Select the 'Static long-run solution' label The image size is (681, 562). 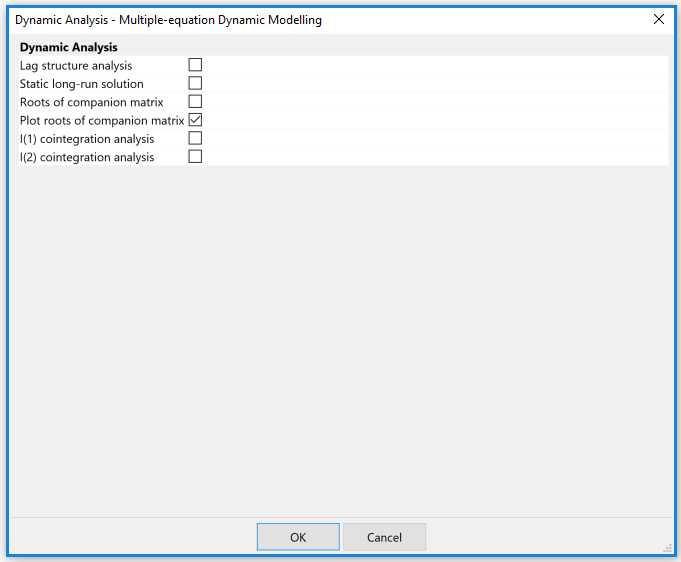tap(82, 84)
